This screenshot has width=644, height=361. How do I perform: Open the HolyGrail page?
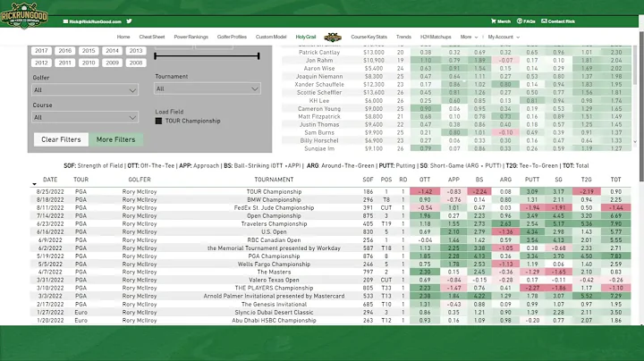[306, 37]
